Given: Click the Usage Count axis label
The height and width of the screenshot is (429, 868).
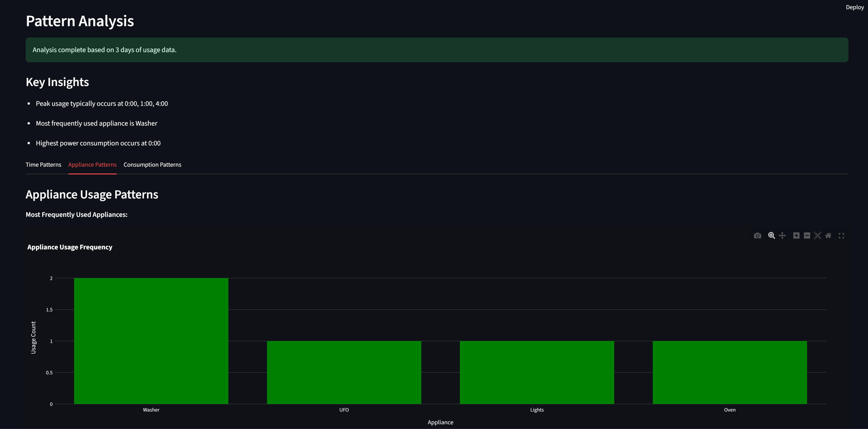Looking at the screenshot, I should [33, 337].
